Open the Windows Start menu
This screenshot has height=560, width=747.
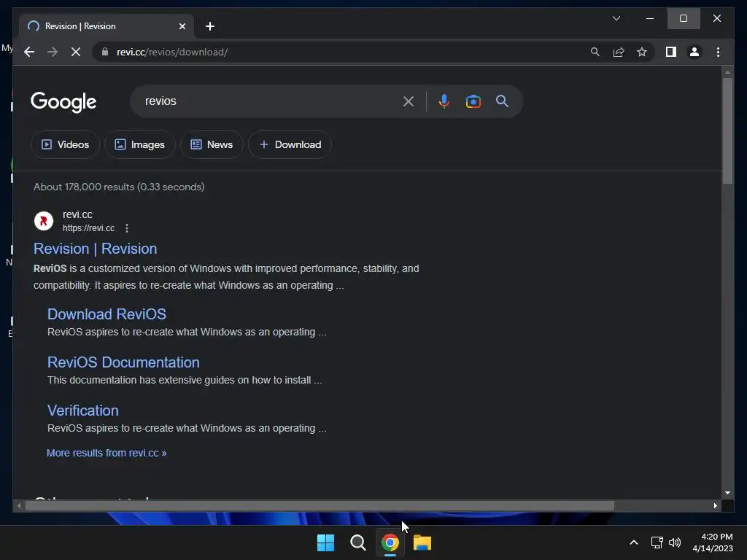[326, 542]
